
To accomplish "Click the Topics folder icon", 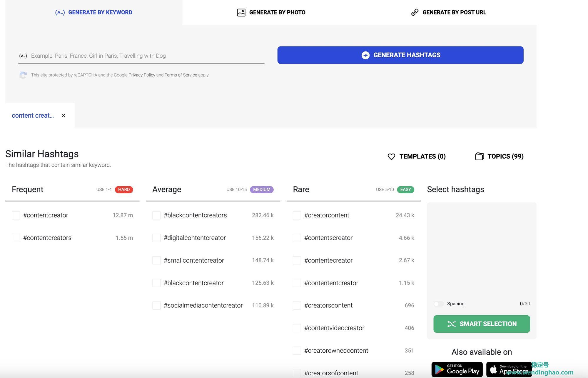I will click(479, 156).
